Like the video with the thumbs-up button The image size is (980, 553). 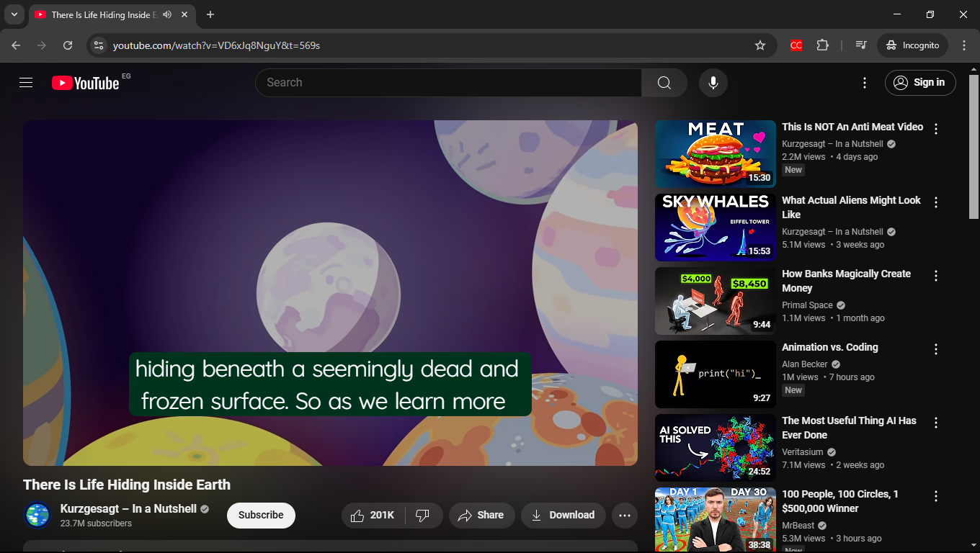coord(373,516)
